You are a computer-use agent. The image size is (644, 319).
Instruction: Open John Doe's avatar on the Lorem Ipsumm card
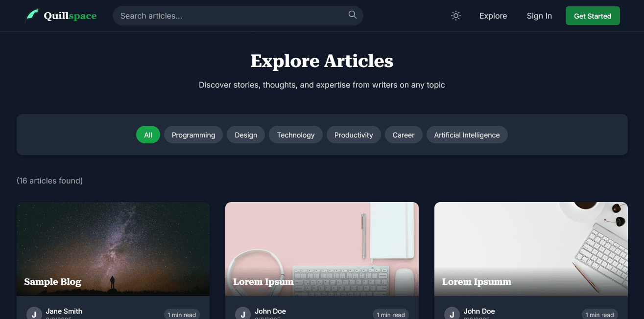(x=452, y=314)
